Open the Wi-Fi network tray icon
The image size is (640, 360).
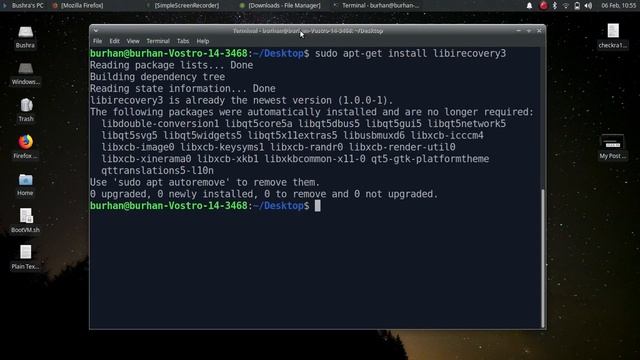(x=566, y=5)
